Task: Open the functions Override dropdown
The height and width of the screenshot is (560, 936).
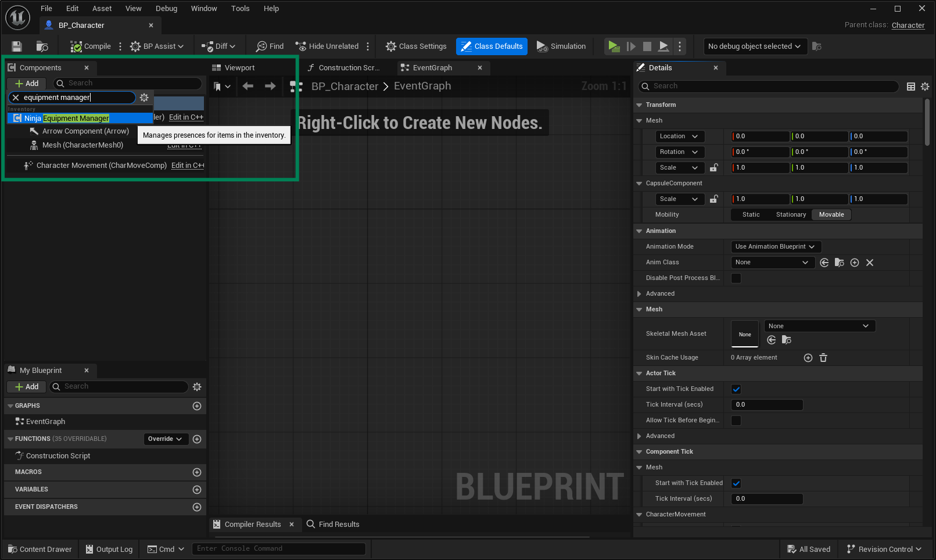Action: coord(165,439)
